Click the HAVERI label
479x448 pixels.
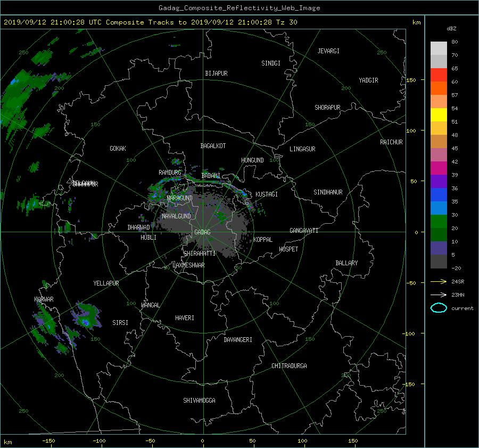[185, 318]
